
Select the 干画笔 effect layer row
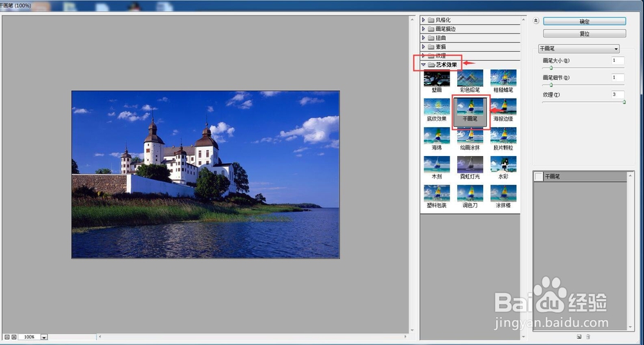tap(580, 177)
